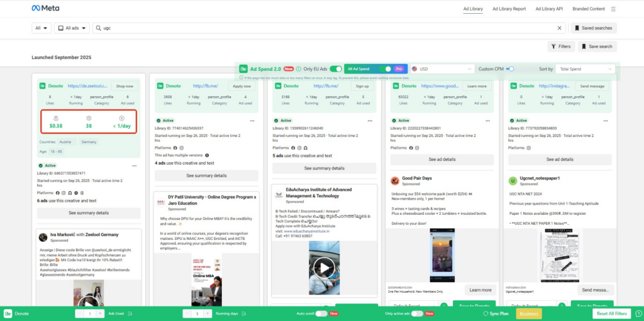Open the hamburger menu beside Branded Content
Image resolution: width=644 pixels, height=321 pixels.
[613, 9]
